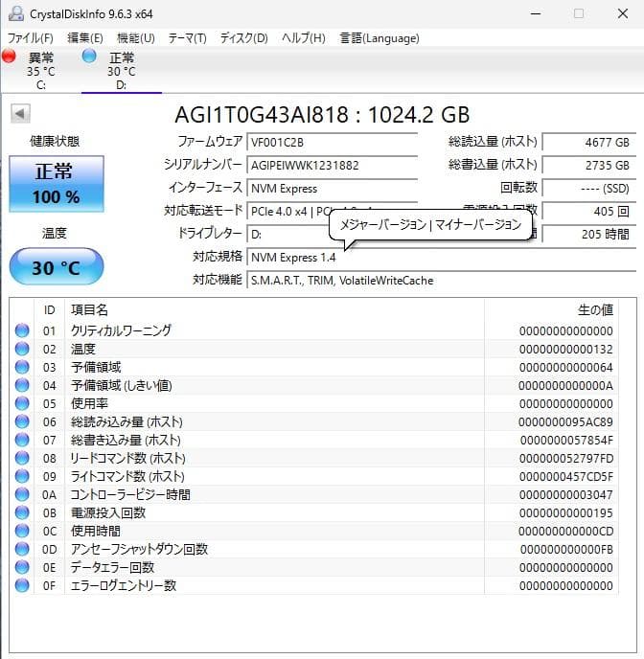The image size is (644, 659).
Task: Click the features field S.M.A.R.T., TRIM, VolatileWriteCache
Action: (442, 281)
